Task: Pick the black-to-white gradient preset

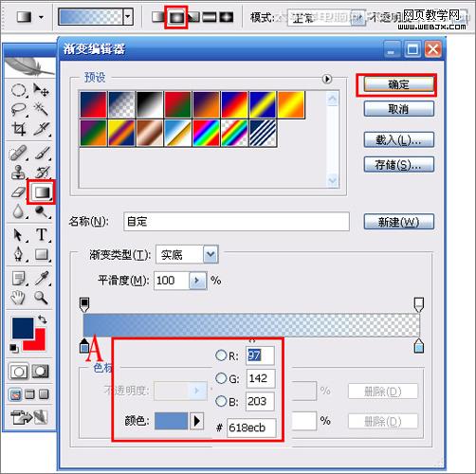Action: (150, 104)
